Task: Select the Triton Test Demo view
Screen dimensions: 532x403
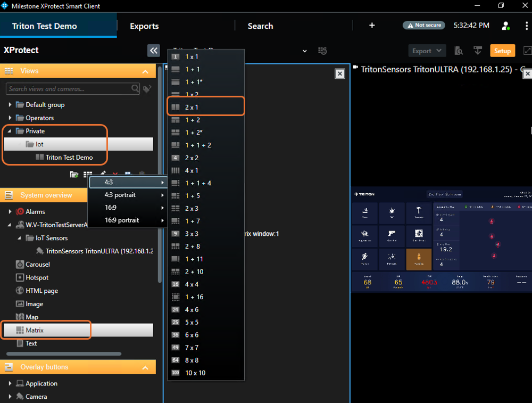Action: coord(64,158)
